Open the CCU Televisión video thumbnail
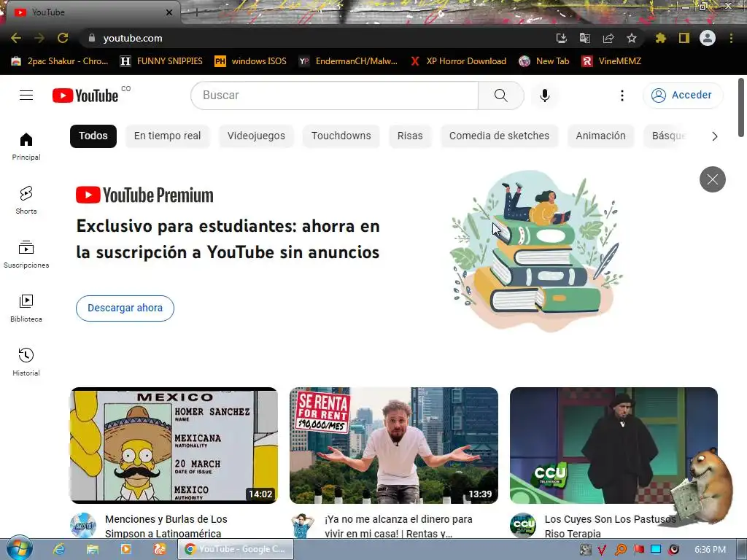This screenshot has width=747, height=560. pos(614,446)
